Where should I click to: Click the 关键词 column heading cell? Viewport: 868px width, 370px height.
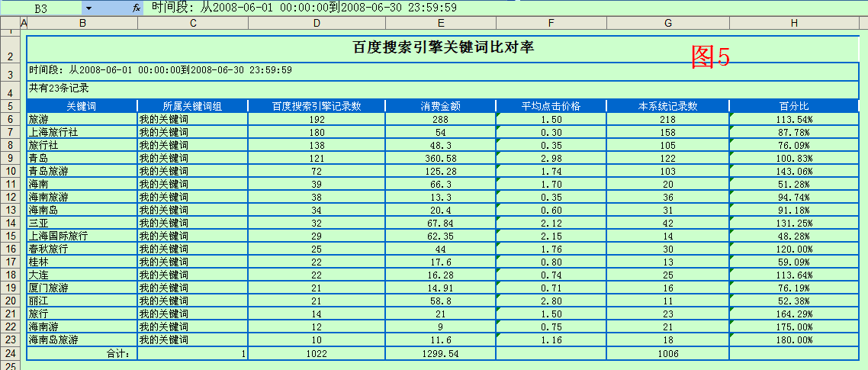click(x=82, y=106)
